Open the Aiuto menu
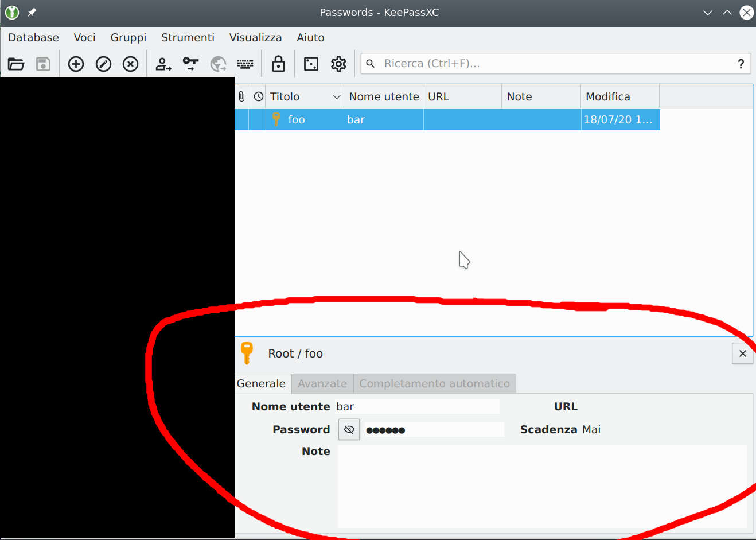This screenshot has height=540, width=756. click(x=310, y=37)
